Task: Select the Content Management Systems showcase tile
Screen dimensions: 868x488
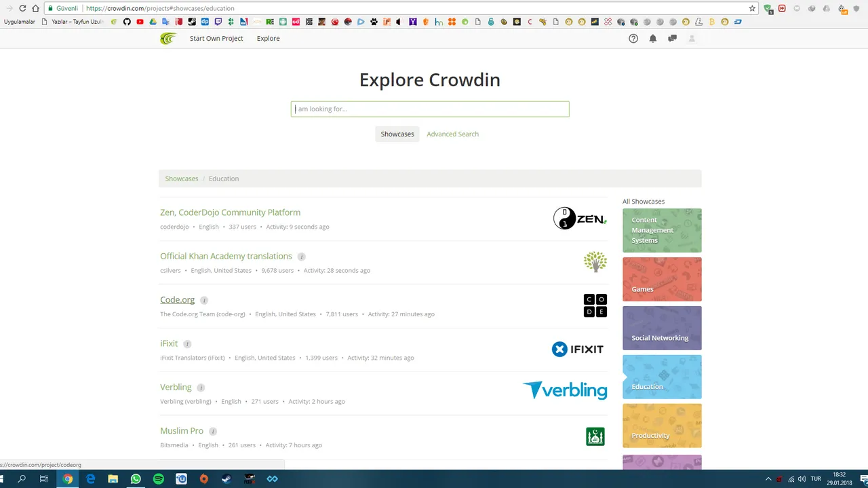Action: coord(662,230)
